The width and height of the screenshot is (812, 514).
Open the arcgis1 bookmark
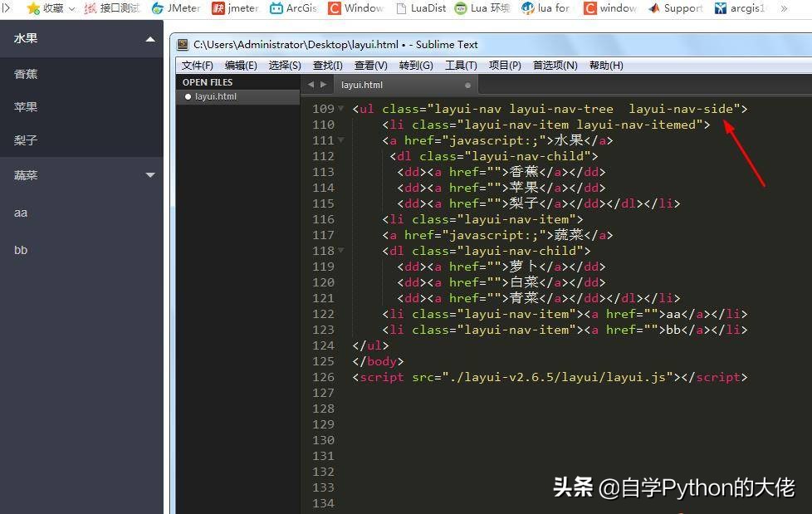pyautogui.click(x=739, y=7)
